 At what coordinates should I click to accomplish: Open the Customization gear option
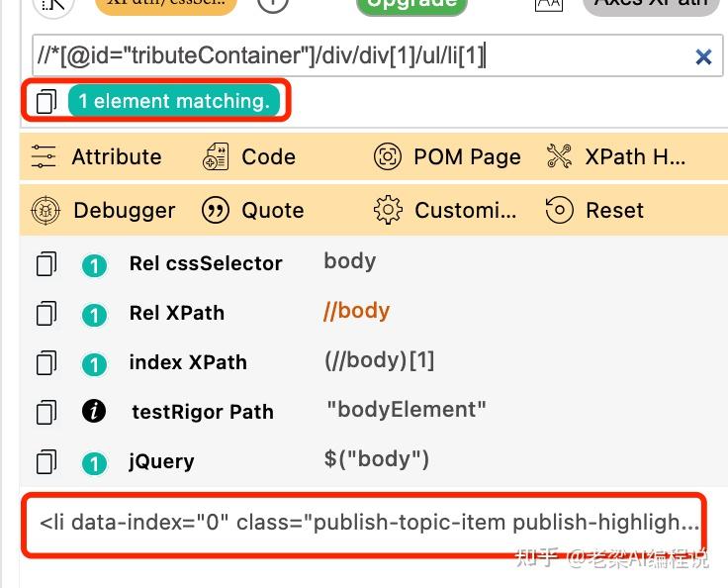(388, 210)
